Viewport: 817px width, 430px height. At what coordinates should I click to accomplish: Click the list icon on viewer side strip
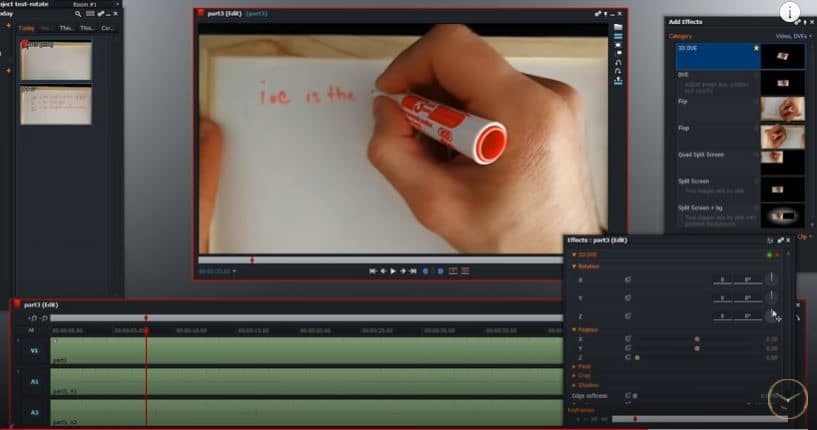click(x=618, y=36)
